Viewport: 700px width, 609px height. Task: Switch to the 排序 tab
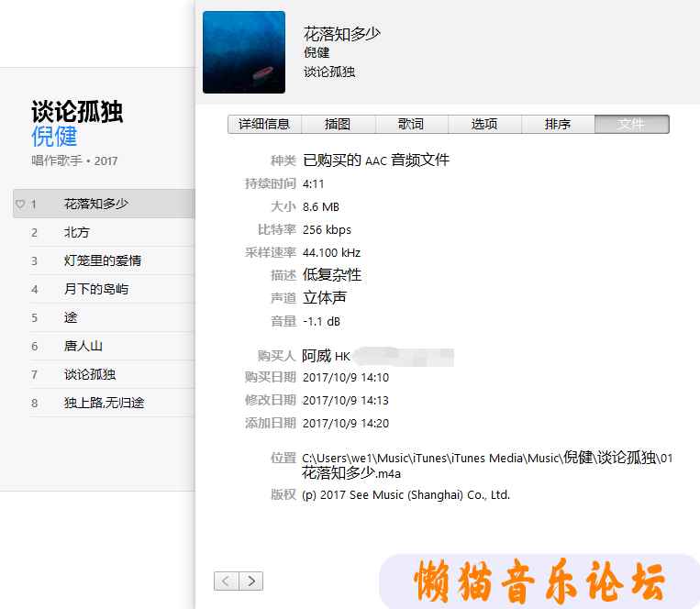[x=558, y=124]
